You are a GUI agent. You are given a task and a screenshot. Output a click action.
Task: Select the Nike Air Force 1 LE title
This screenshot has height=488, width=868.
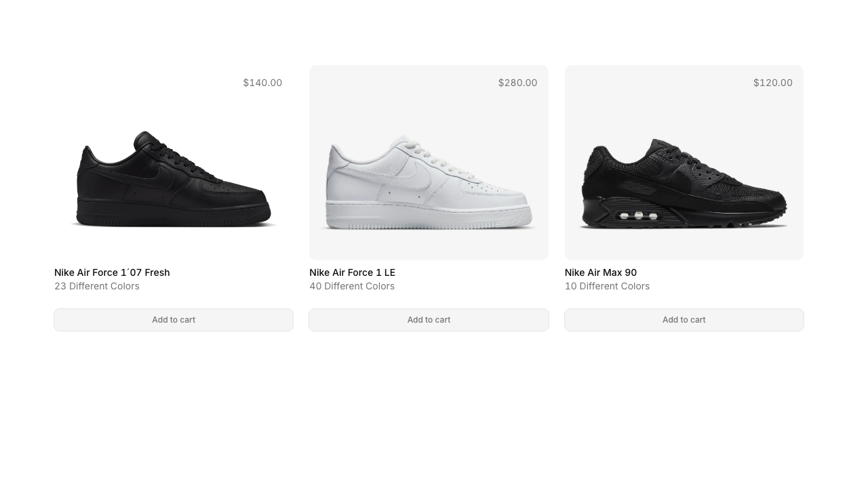coord(352,272)
